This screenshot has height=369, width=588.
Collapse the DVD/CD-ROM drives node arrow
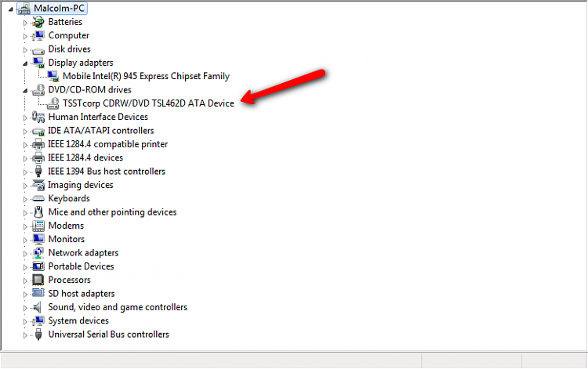(25, 90)
